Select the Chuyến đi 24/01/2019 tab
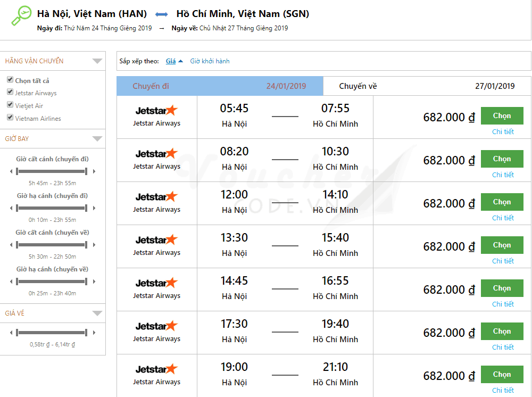532x397 pixels. point(219,86)
